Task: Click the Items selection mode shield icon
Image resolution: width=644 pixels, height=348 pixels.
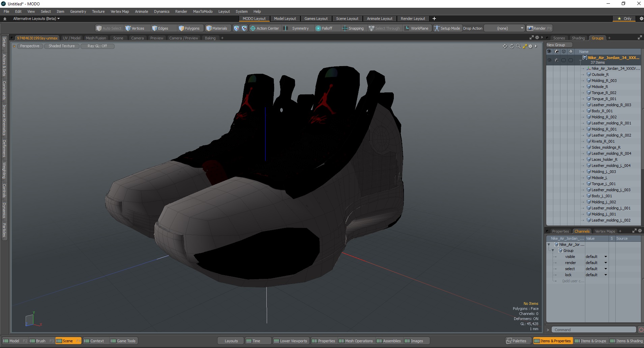Action: point(236,28)
